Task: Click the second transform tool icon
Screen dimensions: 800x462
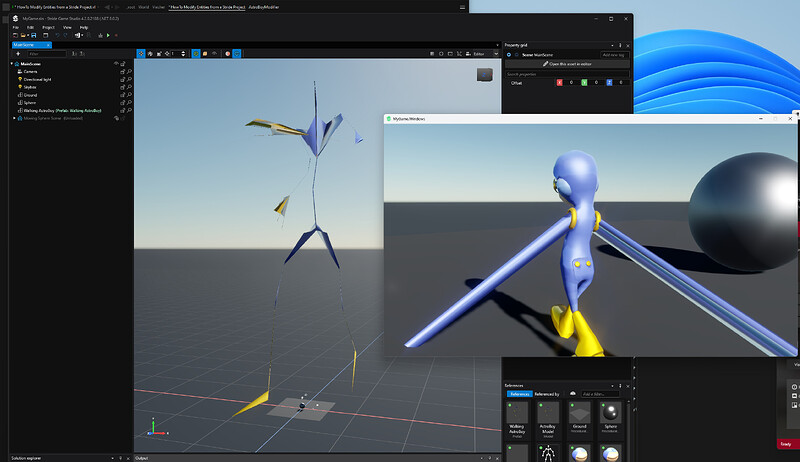Action: [x=150, y=54]
